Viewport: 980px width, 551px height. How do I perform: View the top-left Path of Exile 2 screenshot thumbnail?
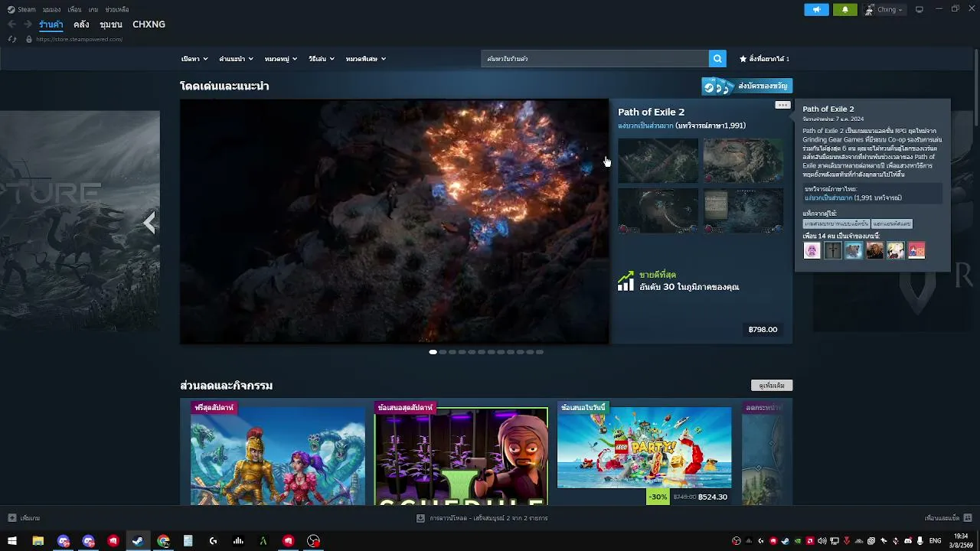(x=658, y=161)
